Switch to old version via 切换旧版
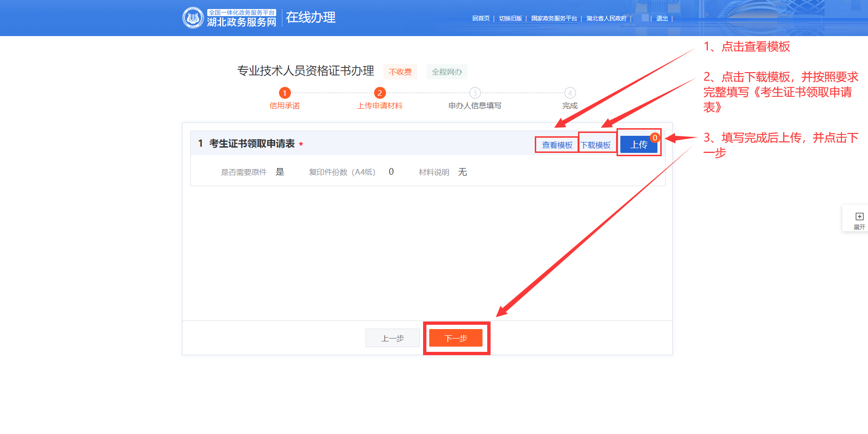Image resolution: width=868 pixels, height=434 pixels. click(510, 19)
